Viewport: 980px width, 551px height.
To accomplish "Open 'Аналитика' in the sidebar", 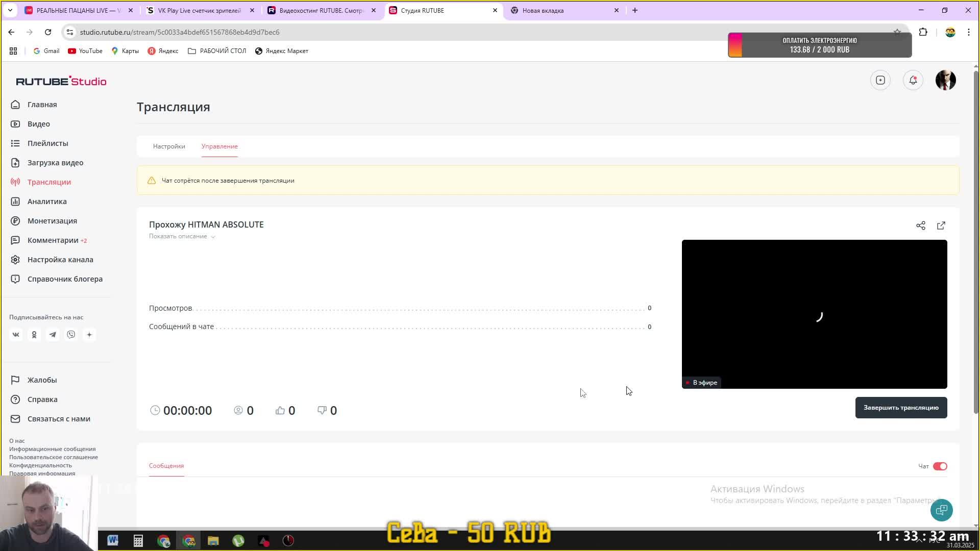I will tap(47, 202).
